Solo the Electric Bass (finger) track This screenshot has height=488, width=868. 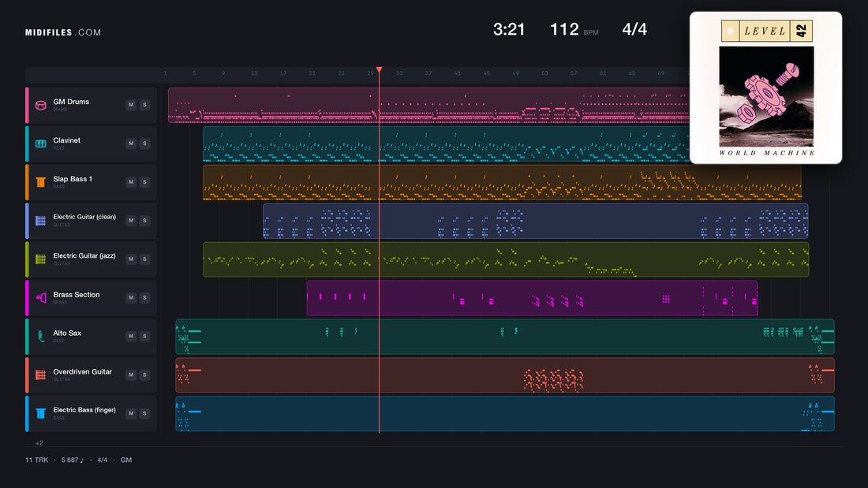(x=144, y=413)
